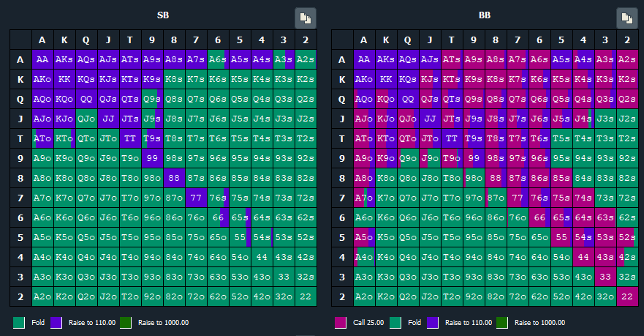Viewport: 644px width, 336px height.
Task: Select the 32s cell in the BB grid
Action: click(x=627, y=277)
